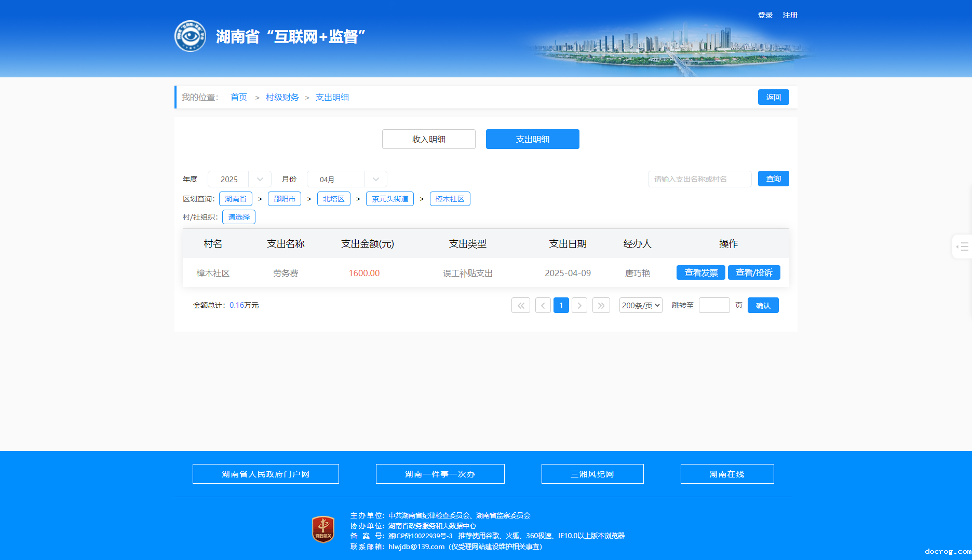Click the 村级财务 breadcrumb link
This screenshot has width=972, height=560.
coord(282,97)
